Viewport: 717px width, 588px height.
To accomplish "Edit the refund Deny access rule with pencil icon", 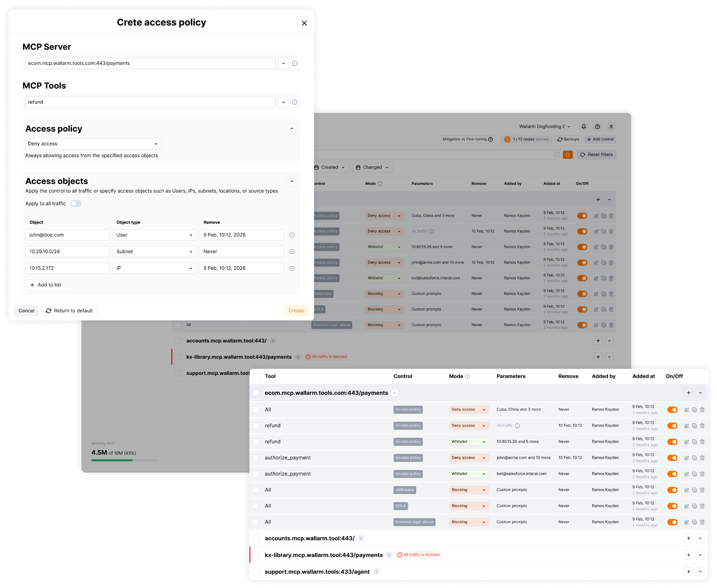I will [x=686, y=426].
